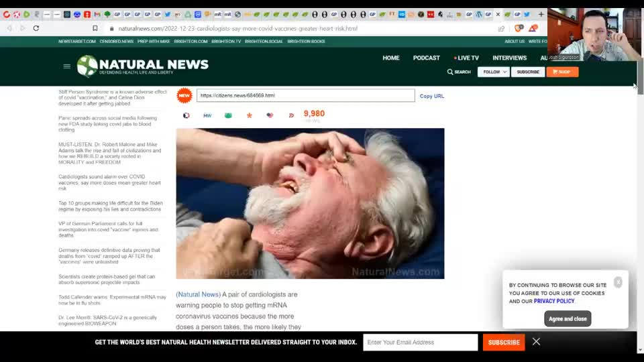644x362 pixels.
Task: Click the share icon in the address bar
Action: click(501, 28)
